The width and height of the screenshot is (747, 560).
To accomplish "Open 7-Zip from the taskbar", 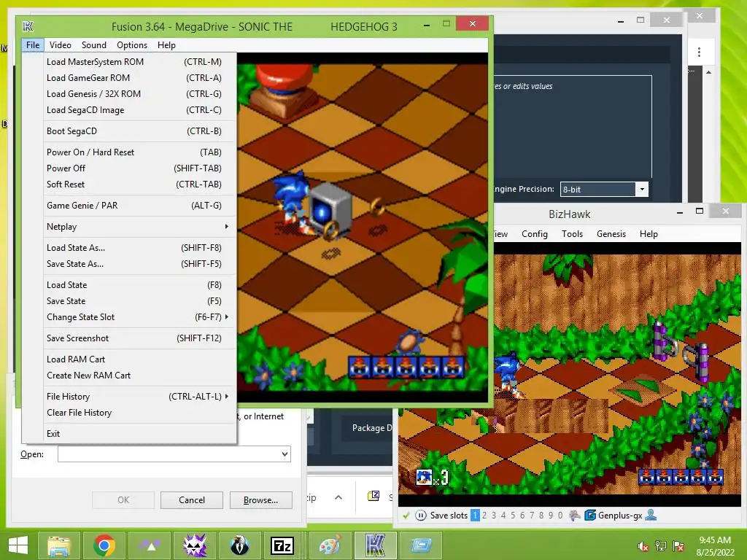I will (282, 545).
